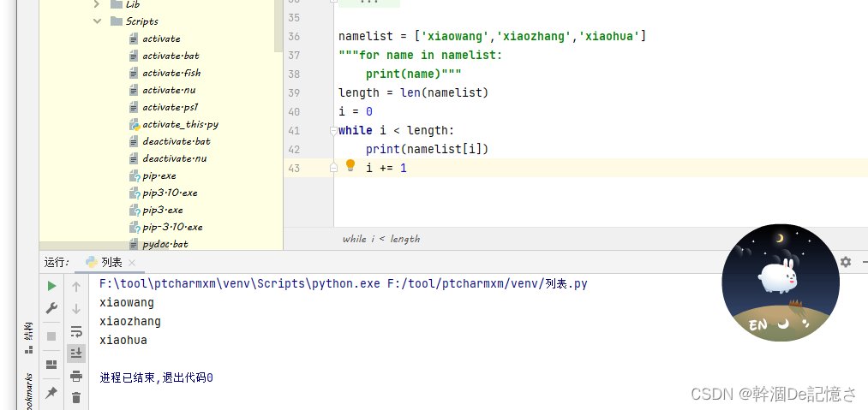This screenshot has width=868, height=410.
Task: Click the rabbit EN input method widget
Action: click(781, 282)
